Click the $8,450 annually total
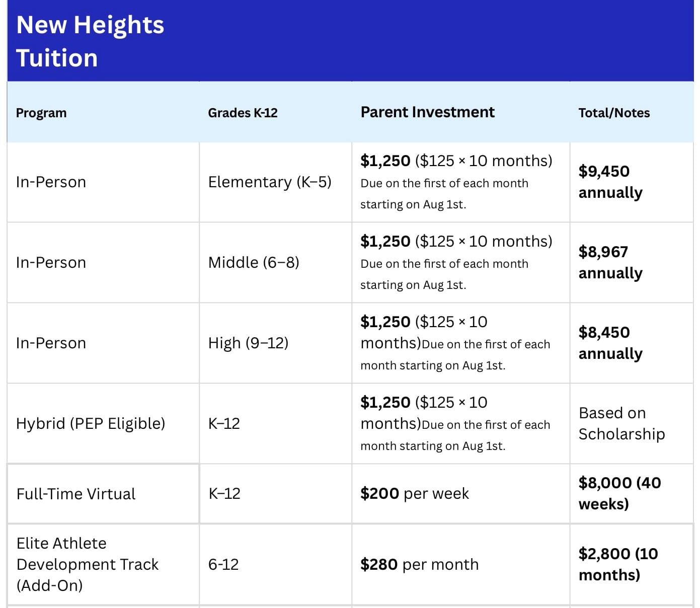The image size is (700, 608). pos(610,343)
